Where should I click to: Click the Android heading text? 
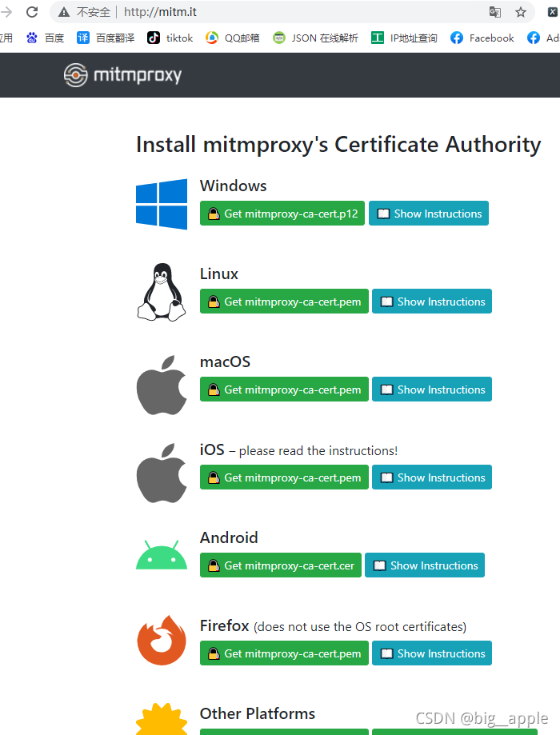pyautogui.click(x=229, y=537)
